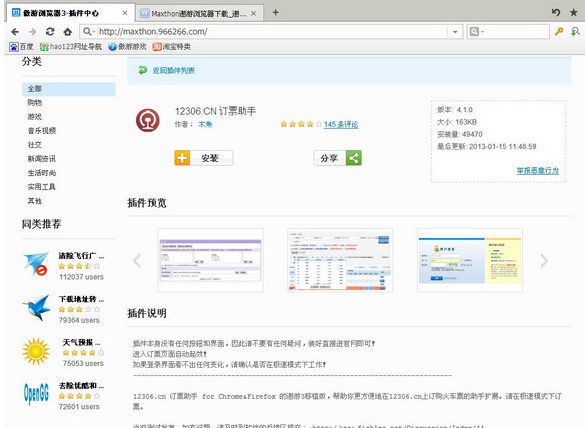Open the 清除飞行广... recommended plugin title
Screen dimensions: 585x428
point(81,256)
